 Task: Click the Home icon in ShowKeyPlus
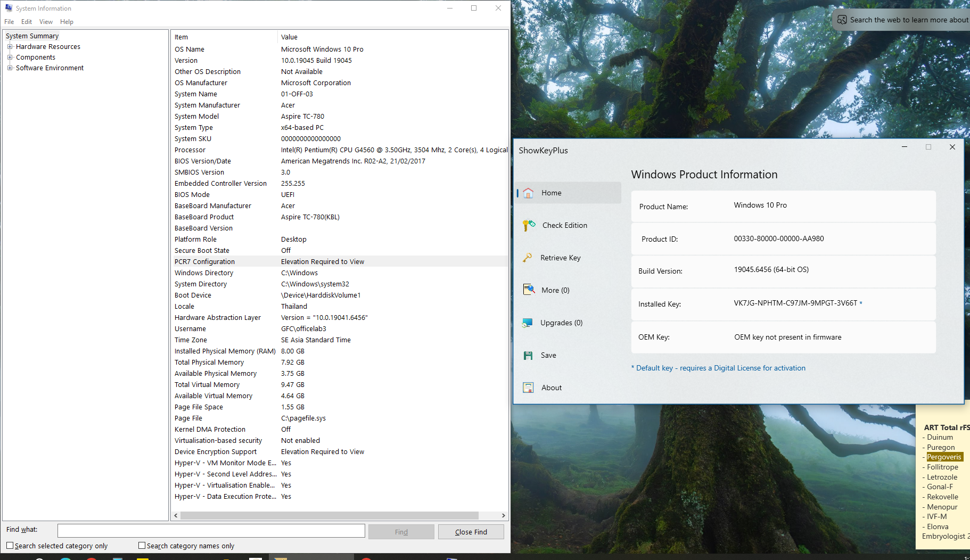pyautogui.click(x=528, y=193)
